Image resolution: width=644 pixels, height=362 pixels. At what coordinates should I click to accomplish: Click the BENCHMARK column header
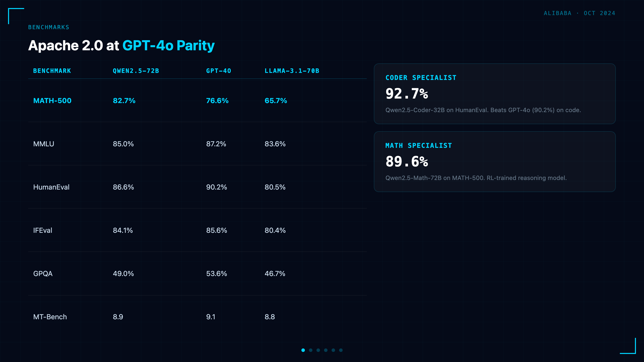(52, 71)
